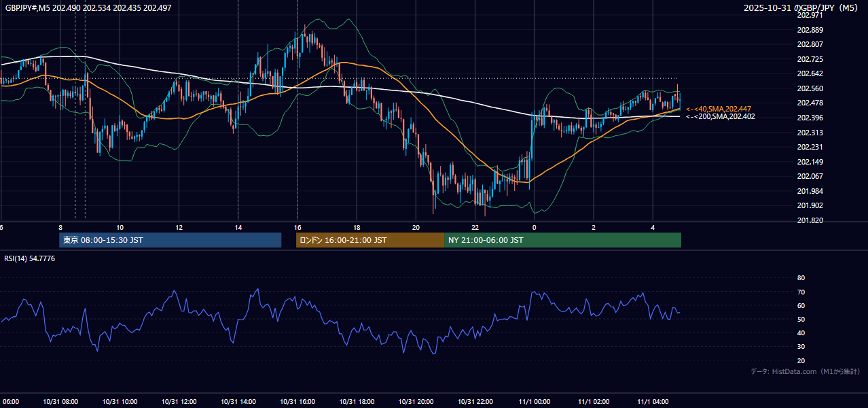The width and height of the screenshot is (868, 408).
Task: Click the 11/1 00:00 time axis label
Action: [x=534, y=401]
